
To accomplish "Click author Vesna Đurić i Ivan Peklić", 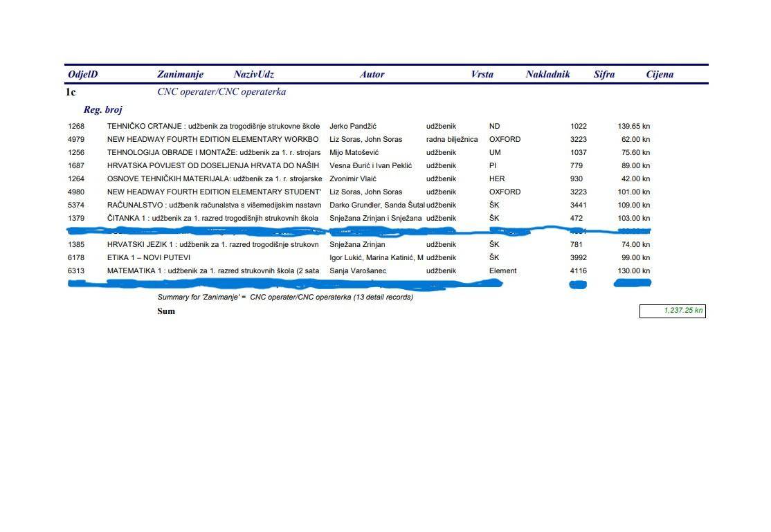I will [x=371, y=166].
